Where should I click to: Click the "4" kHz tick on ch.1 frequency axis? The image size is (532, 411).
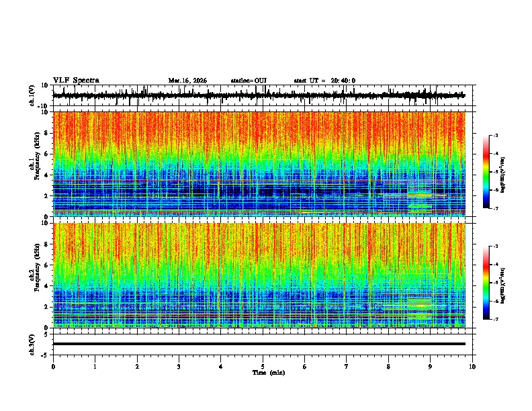[46, 175]
